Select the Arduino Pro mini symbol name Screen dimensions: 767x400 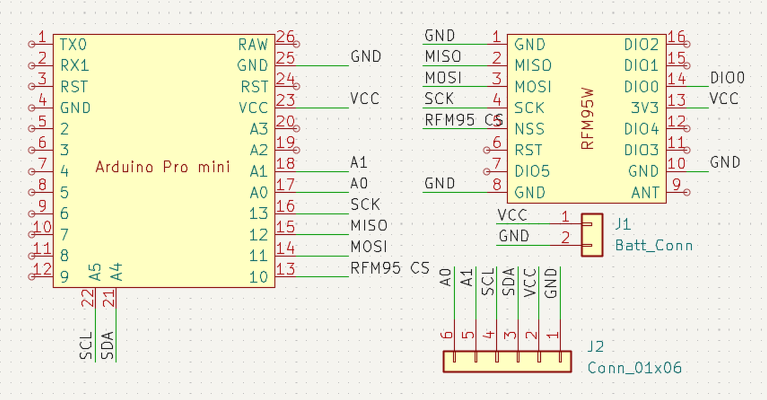tap(163, 167)
